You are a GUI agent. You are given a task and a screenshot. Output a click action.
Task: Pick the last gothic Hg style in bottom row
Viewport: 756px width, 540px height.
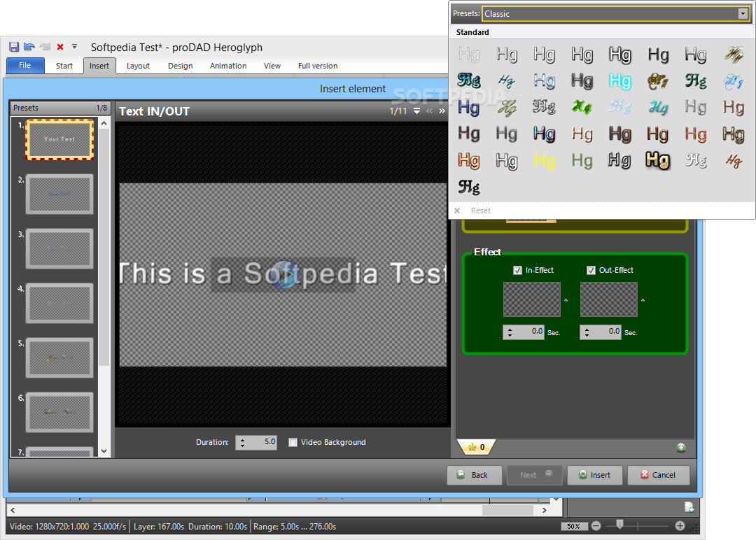[x=468, y=187]
